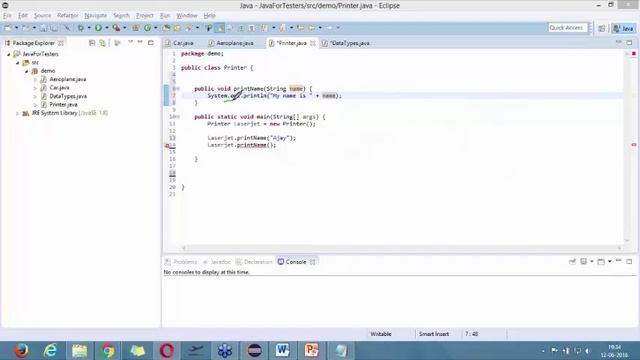Collapse All in Package Explorer toolbar
The width and height of the screenshot is (640, 360).
pyautogui.click(x=92, y=43)
